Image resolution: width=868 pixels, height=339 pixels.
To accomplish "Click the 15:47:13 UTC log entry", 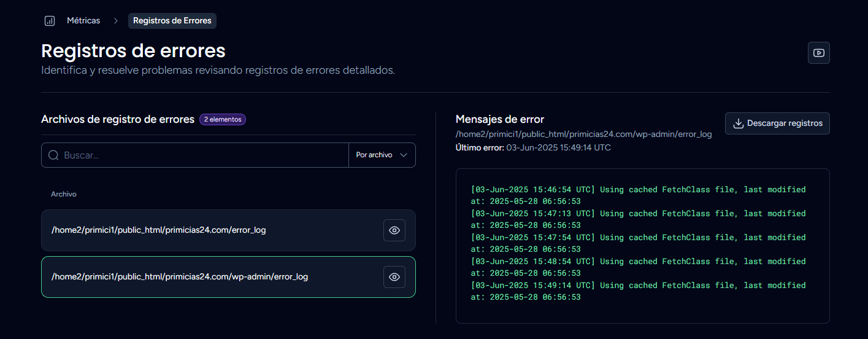I will [638, 219].
